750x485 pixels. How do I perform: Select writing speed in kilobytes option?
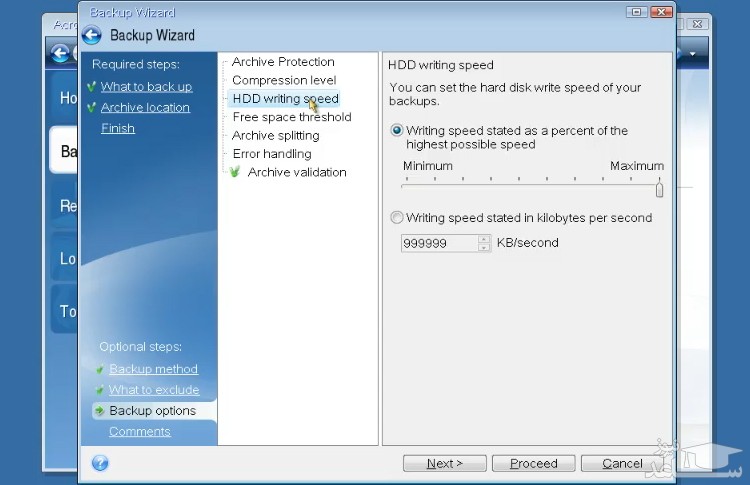(397, 218)
